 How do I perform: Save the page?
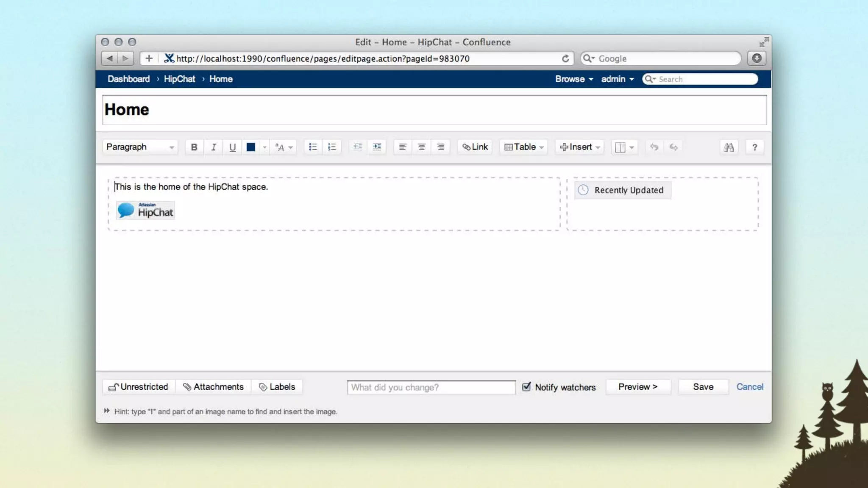[x=703, y=387]
